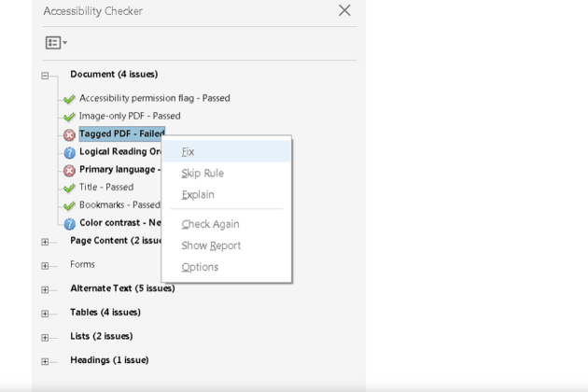Choose Fix from the context menu
The height and width of the screenshot is (392, 588).
pyautogui.click(x=189, y=151)
